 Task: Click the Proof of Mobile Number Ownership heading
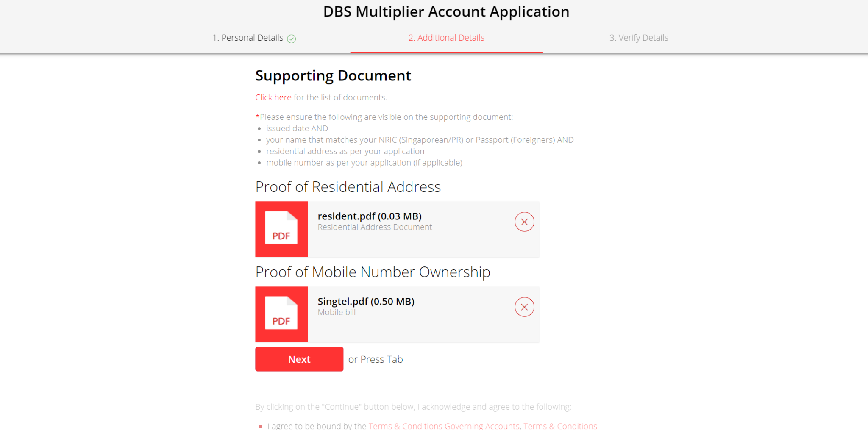pos(373,272)
